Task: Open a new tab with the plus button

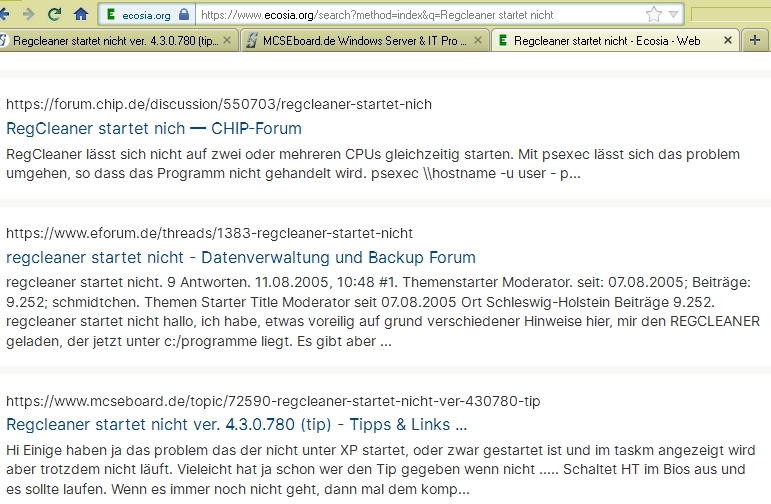Action: click(755, 40)
